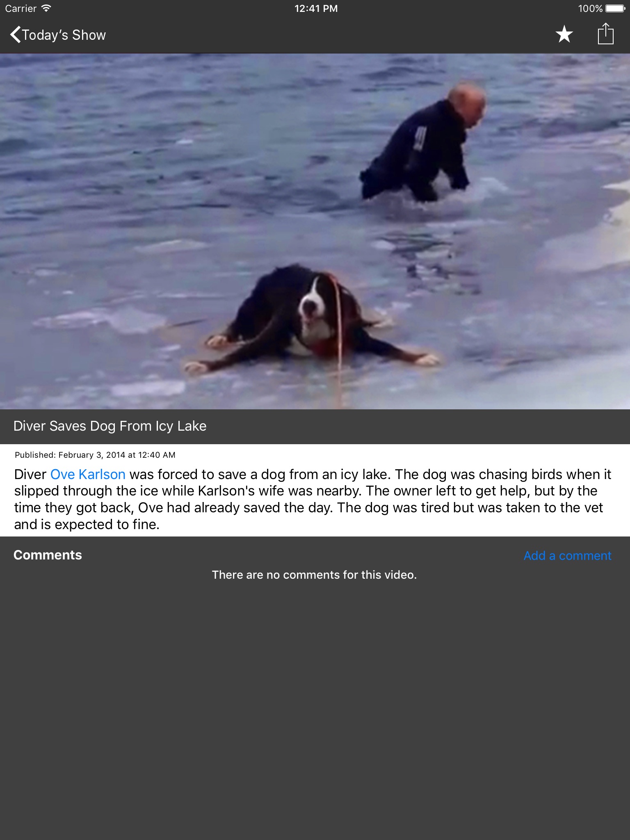The height and width of the screenshot is (840, 630).
Task: Tap the Published date line
Action: coord(95,455)
